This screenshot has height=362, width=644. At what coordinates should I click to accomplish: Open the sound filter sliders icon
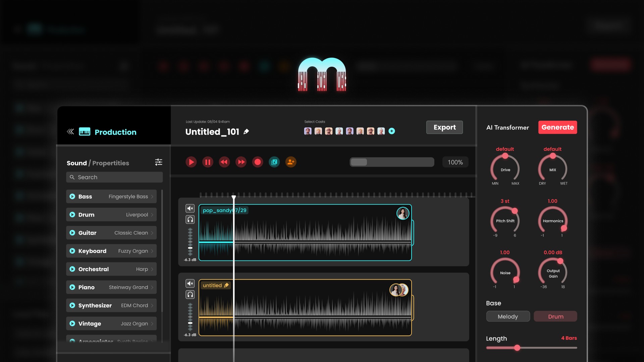159,162
